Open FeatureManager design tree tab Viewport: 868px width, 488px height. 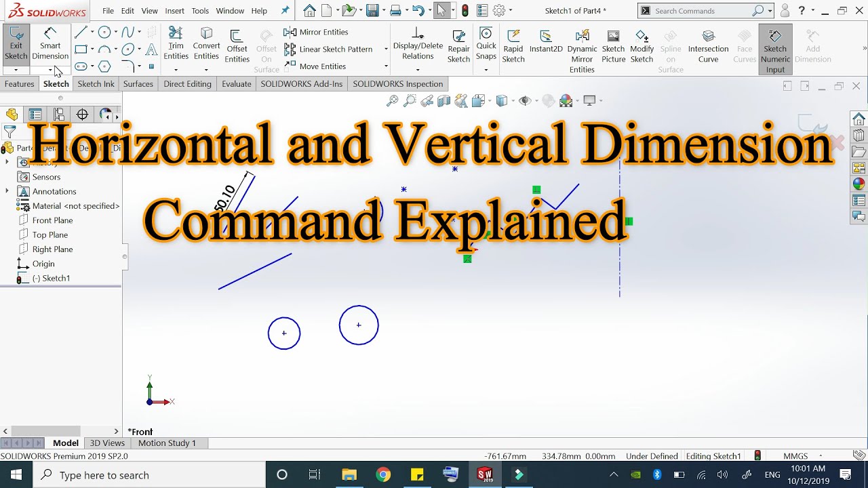click(12, 115)
